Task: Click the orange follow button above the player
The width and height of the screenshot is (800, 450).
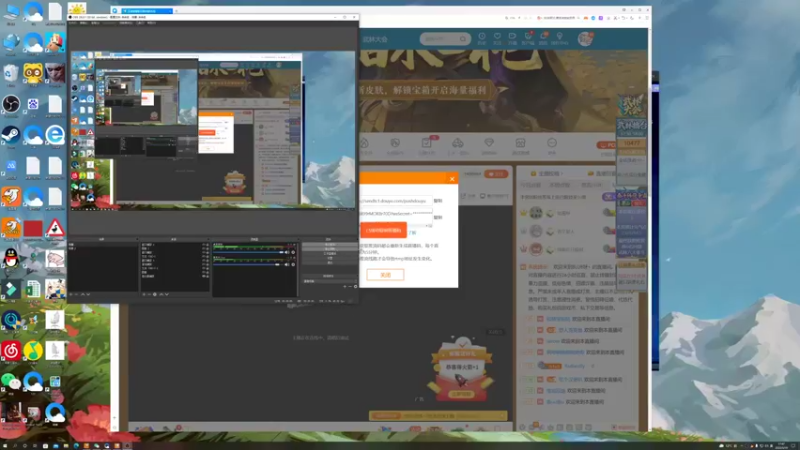Action: 496,174
